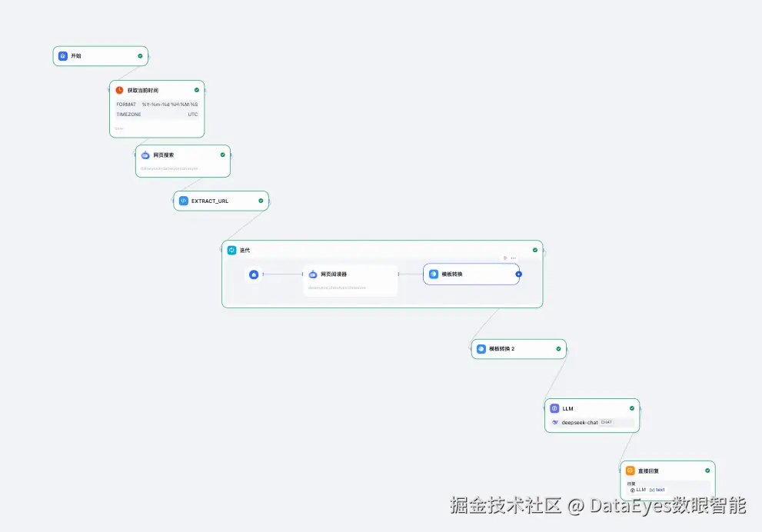Click the blue + handle after 模板转换
The image size is (762, 532).
519,274
